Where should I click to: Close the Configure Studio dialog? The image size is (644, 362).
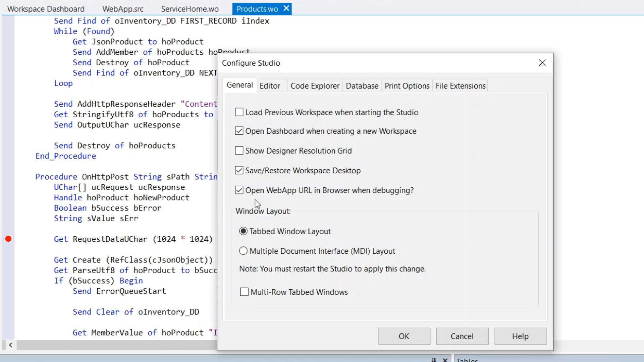click(542, 63)
